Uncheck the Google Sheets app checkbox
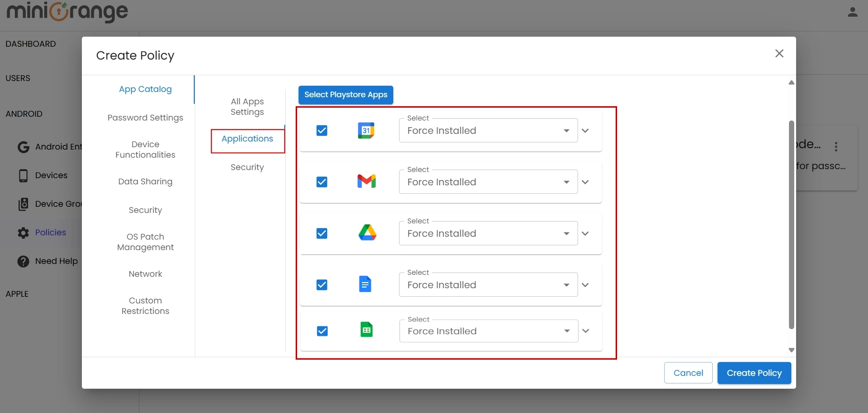Viewport: 868px width, 413px height. click(x=322, y=331)
